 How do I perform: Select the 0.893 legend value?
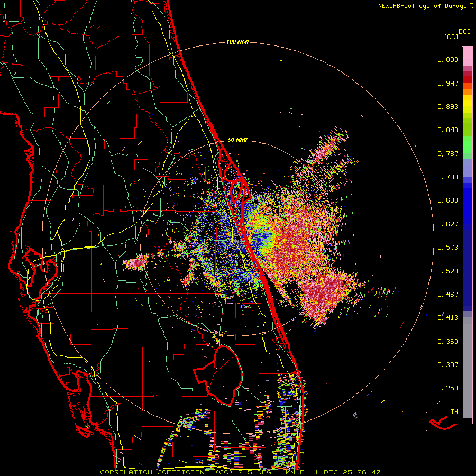pos(448,106)
